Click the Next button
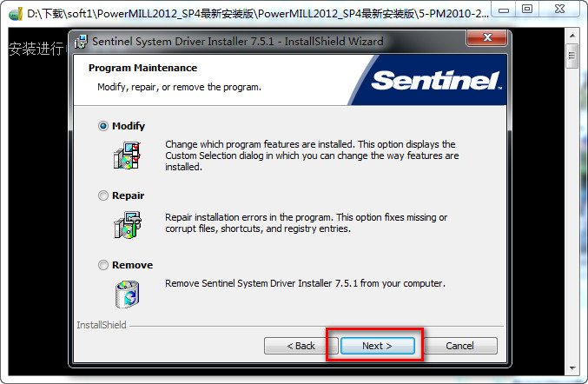The width and height of the screenshot is (588, 384). click(x=377, y=346)
